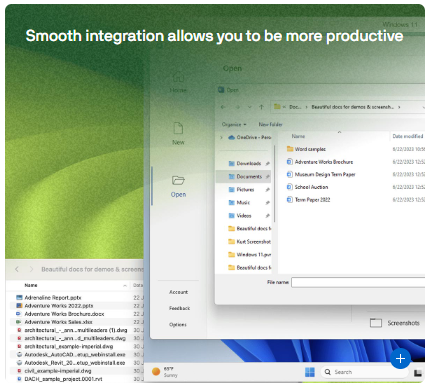Click the File name input box
The image size is (431, 388).
[x=358, y=282]
